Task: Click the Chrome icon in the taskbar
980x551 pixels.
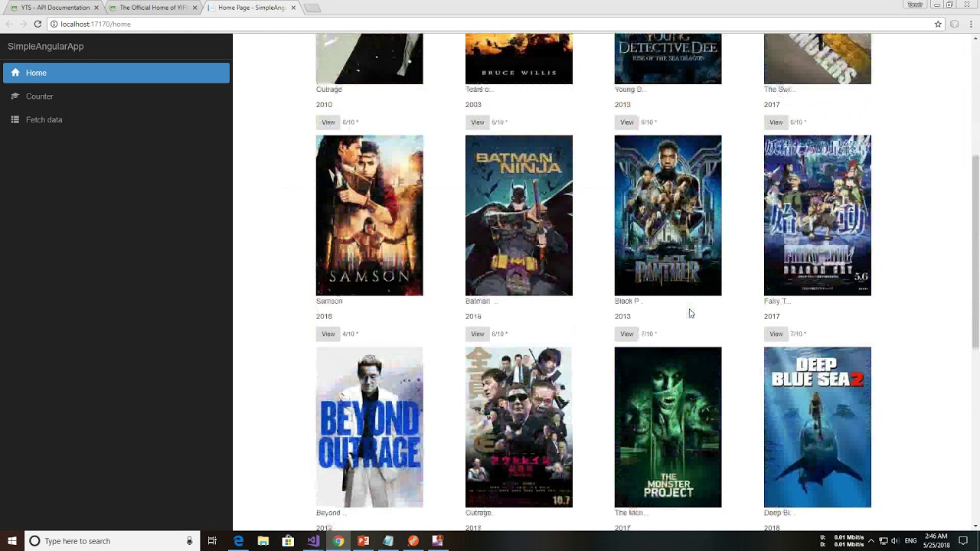Action: (x=338, y=541)
